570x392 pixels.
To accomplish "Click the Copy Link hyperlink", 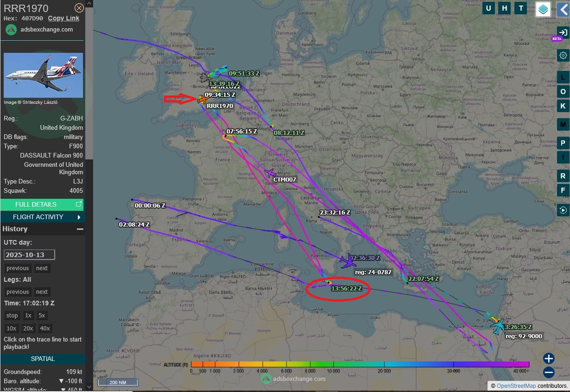I will [x=63, y=18].
